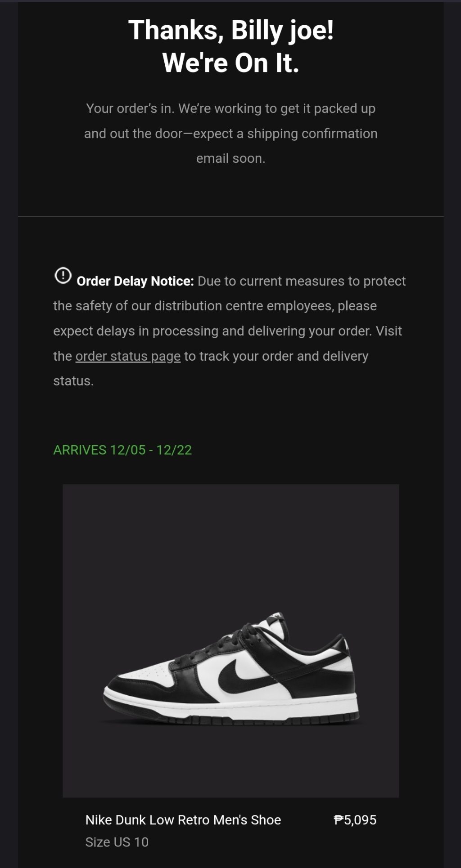The image size is (461, 868).
Task: Click the Size US 10 label
Action: [117, 842]
